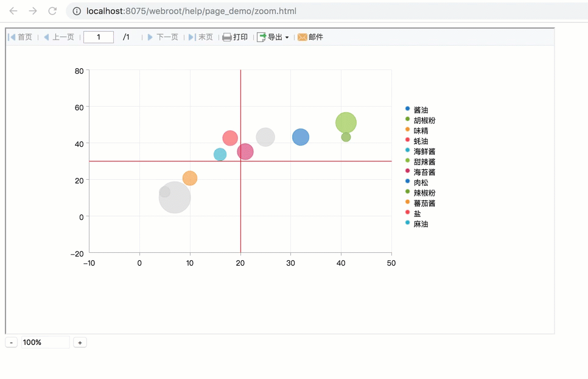
Task: Go to previous page (上一页)
Action: click(59, 37)
